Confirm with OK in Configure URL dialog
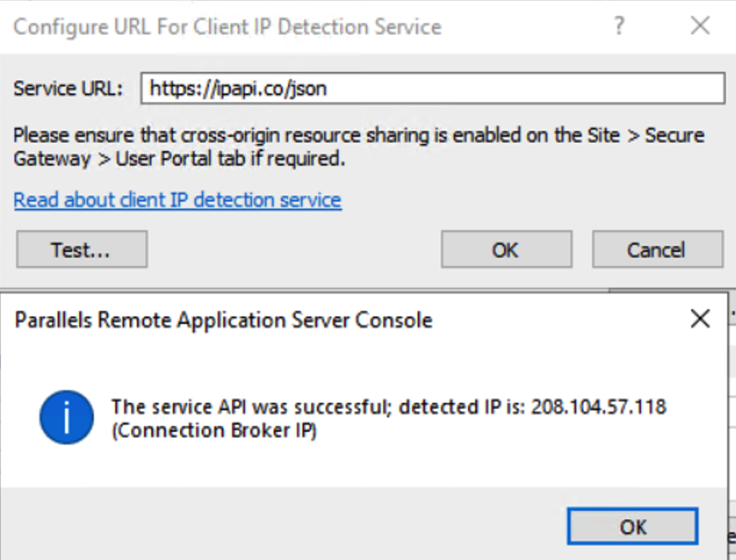The image size is (736, 560). tap(506, 250)
